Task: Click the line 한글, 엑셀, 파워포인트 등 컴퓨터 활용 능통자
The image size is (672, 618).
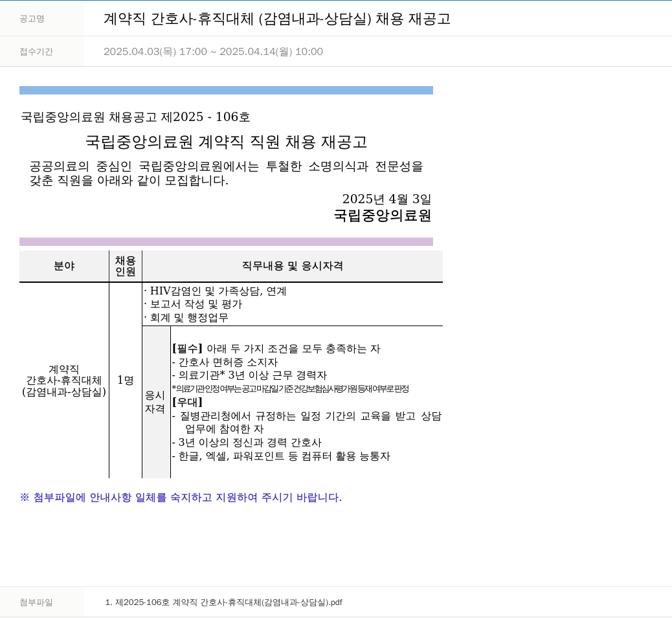Action: click(281, 456)
